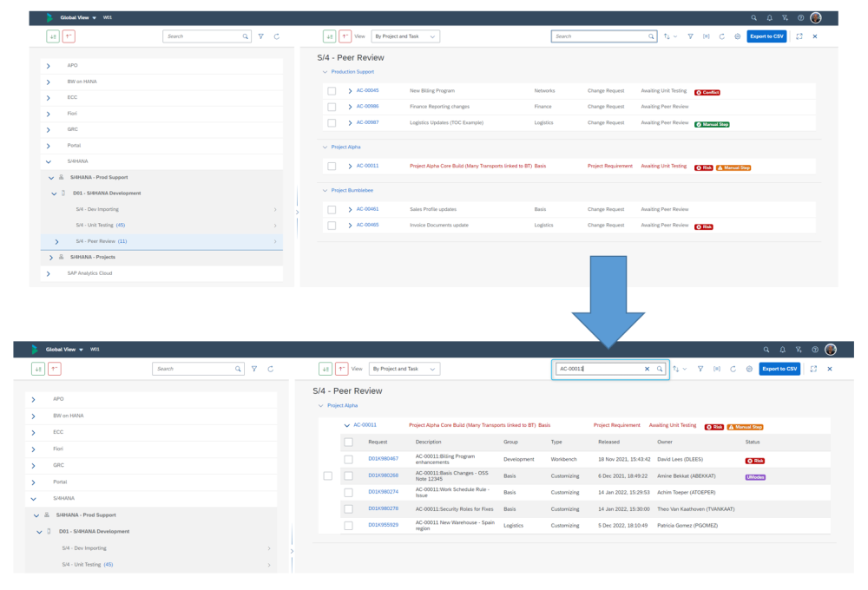Viewport: 868px width, 590px height.
Task: Click the filter funnel beside Export to CSV, top screenshot
Action: (690, 36)
